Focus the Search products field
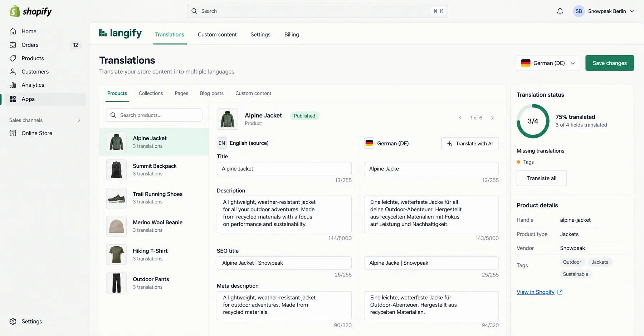644x336 pixels. tap(154, 115)
